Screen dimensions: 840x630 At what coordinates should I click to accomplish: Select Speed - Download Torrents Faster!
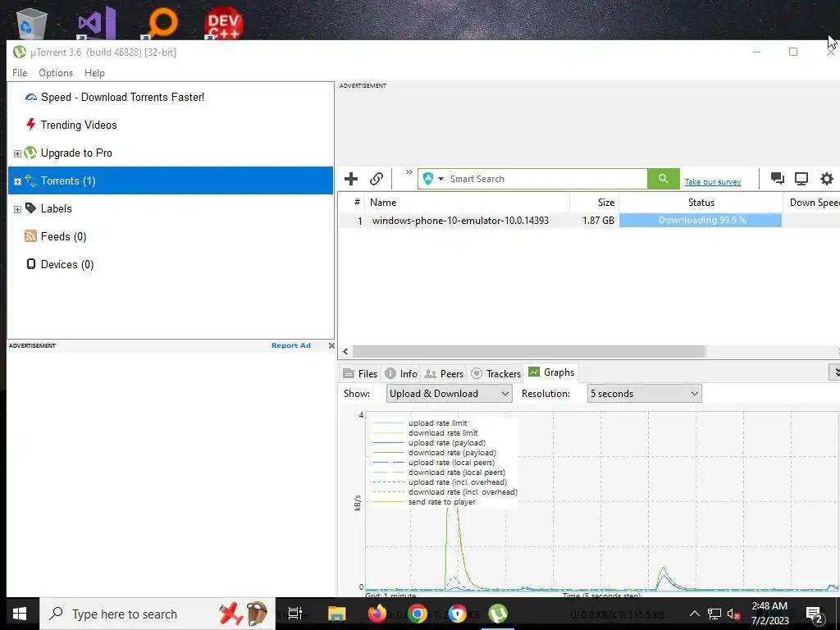point(122,97)
